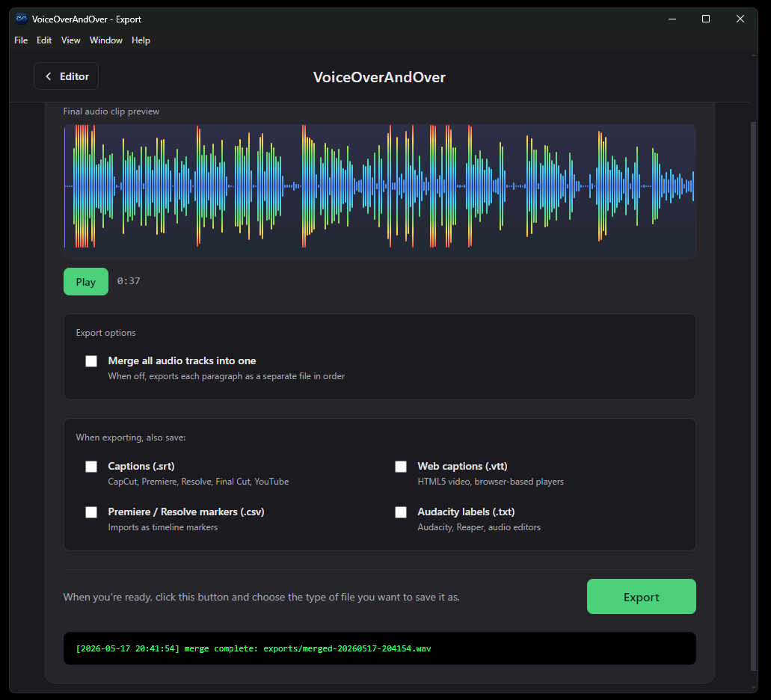The height and width of the screenshot is (700, 771).
Task: Check the Captions (.srt) option
Action: 91,467
